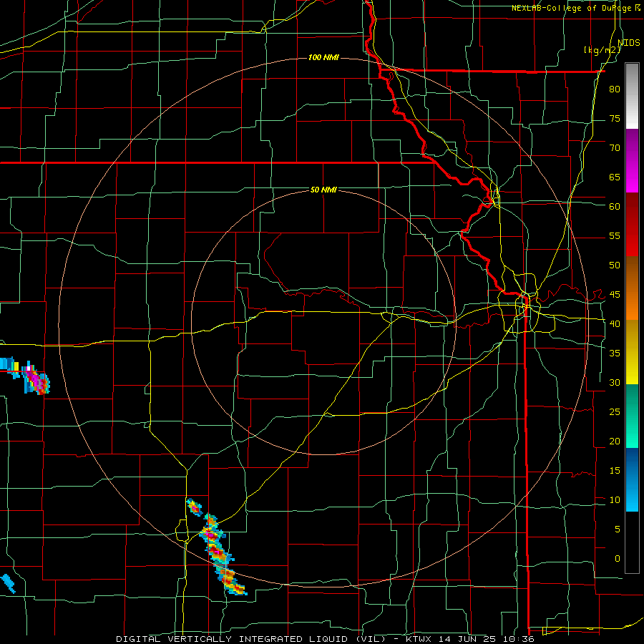Click the 30 value on the scale
The width and height of the screenshot is (644, 644).
615,383
